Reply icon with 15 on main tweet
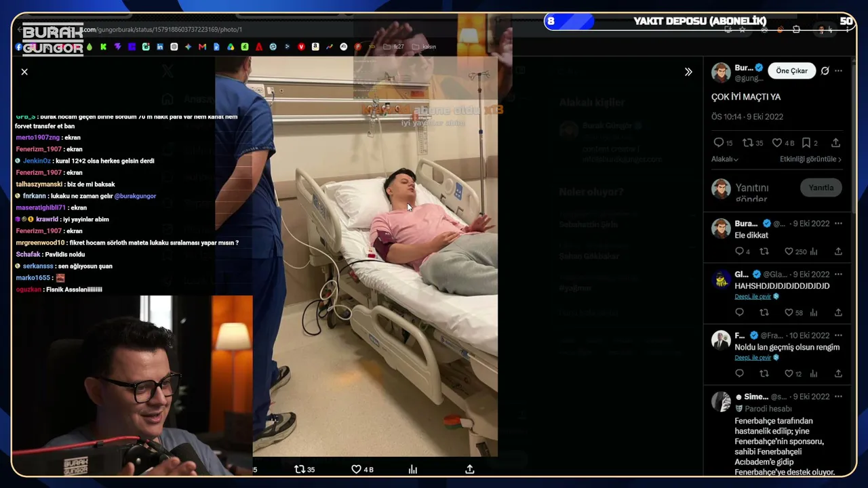This screenshot has width=868, height=488. [x=723, y=143]
